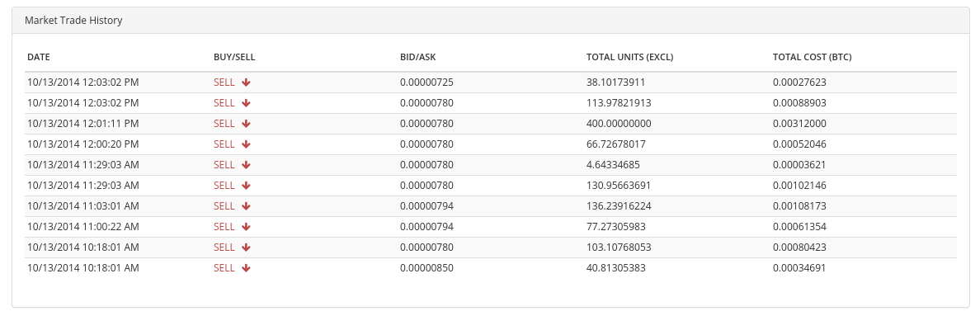This screenshot has height=316, width=980.
Task: Click the SELL label in the 0.00000725 bid row
Action: click(224, 83)
